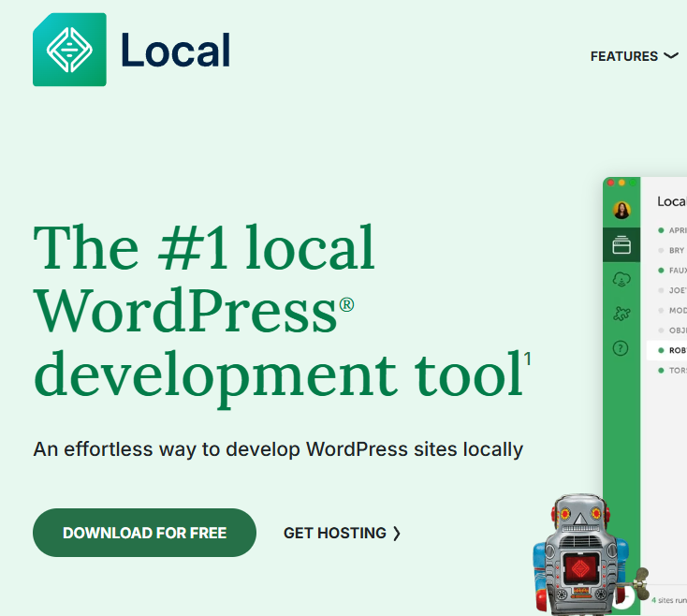Screen dimensions: 687x616
Task: Open the Add-ons puzzle piece icon
Action: point(621,313)
